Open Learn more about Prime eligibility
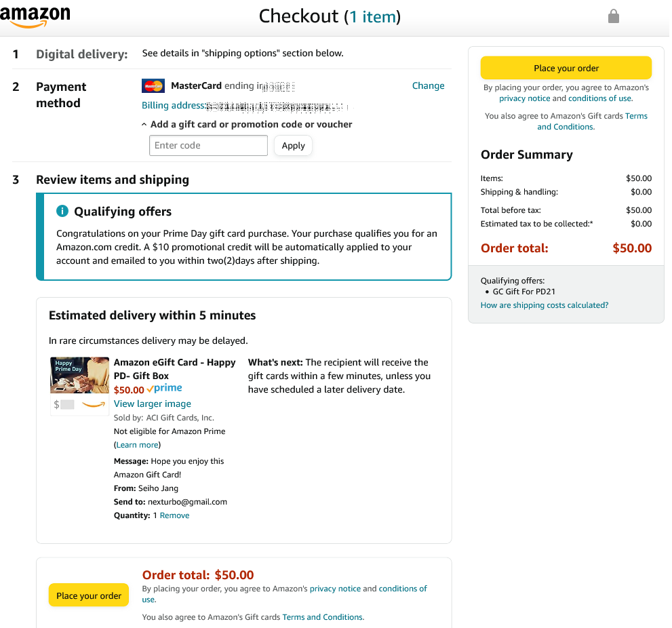This screenshot has height=628, width=672. [137, 445]
